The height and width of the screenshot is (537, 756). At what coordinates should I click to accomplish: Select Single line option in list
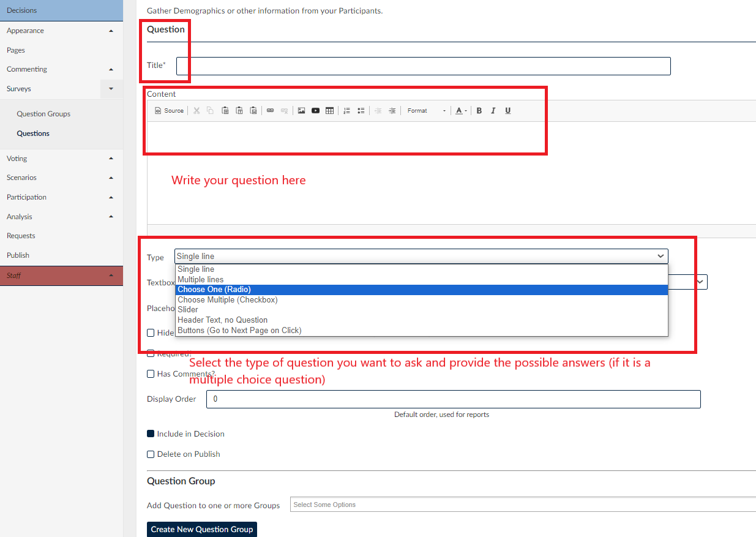point(421,269)
